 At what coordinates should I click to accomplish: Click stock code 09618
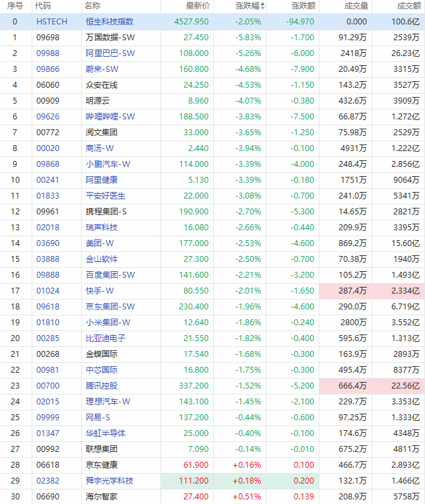(x=48, y=306)
